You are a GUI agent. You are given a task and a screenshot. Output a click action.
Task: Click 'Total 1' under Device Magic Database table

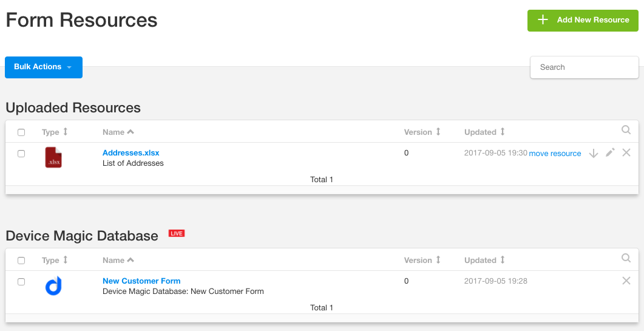click(x=322, y=308)
